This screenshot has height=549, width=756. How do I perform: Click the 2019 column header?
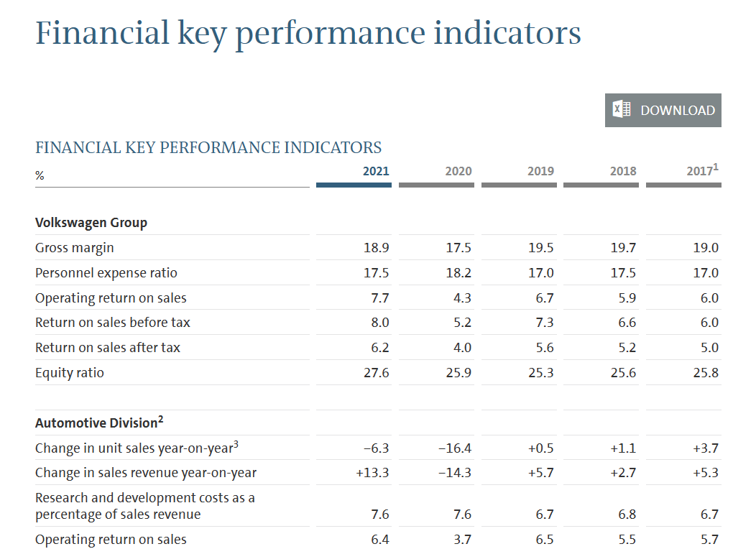(x=540, y=171)
